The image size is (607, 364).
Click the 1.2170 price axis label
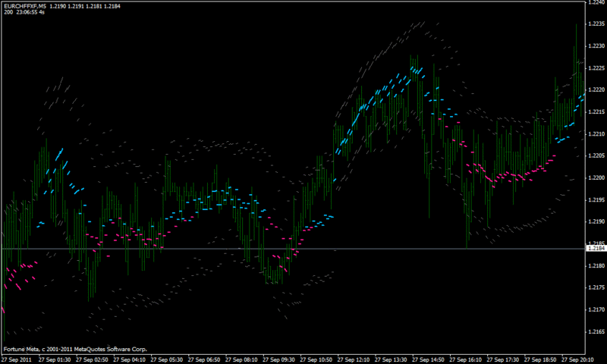point(596,309)
